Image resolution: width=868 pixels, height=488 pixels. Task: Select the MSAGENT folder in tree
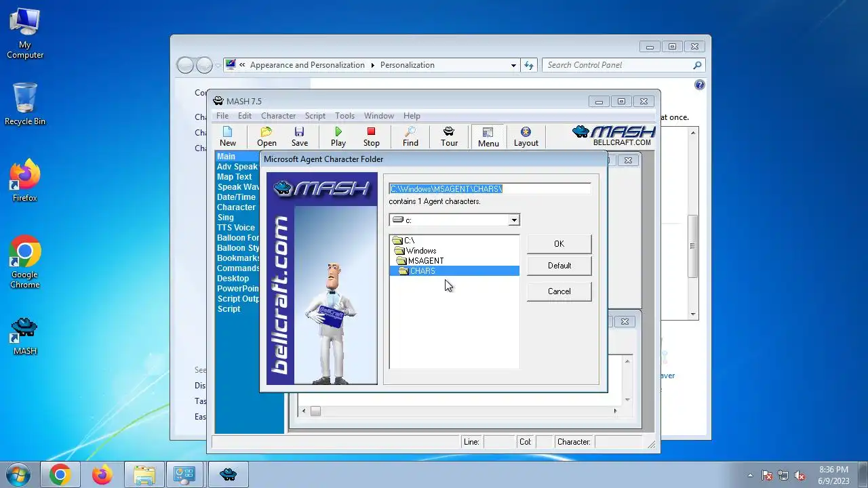[x=420, y=261]
